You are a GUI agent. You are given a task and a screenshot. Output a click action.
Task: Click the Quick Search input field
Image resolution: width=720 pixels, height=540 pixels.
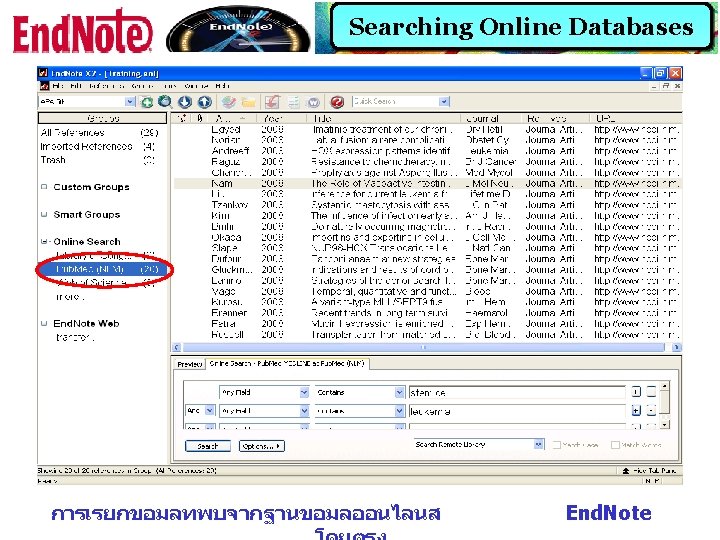click(x=395, y=101)
